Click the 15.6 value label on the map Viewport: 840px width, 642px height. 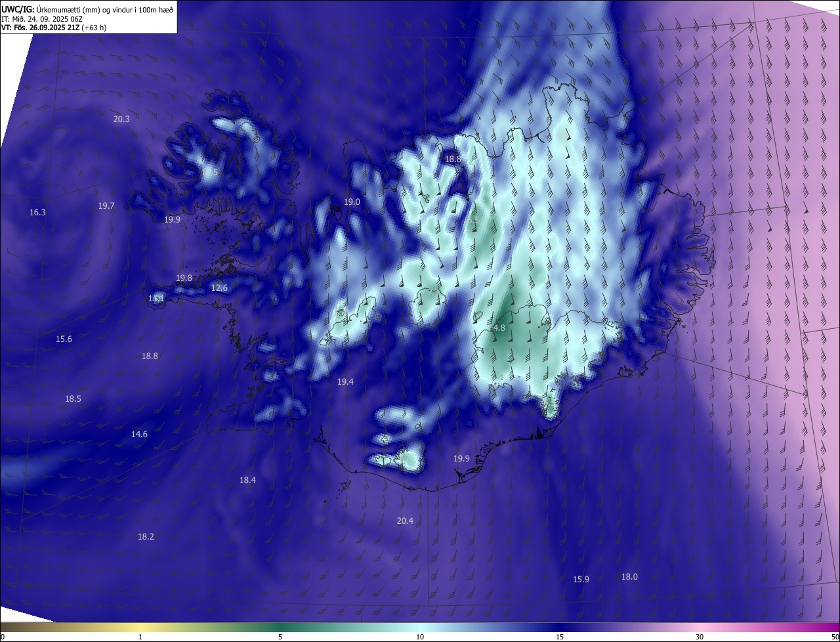point(64,339)
